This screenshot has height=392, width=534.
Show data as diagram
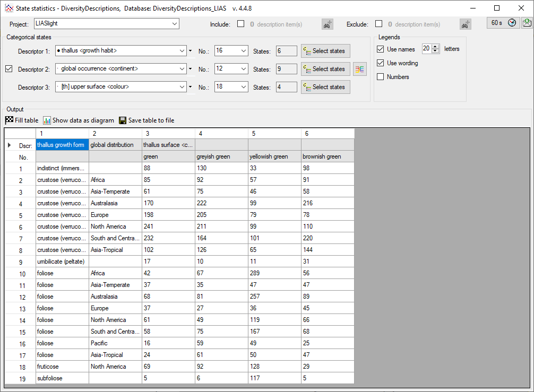[79, 120]
